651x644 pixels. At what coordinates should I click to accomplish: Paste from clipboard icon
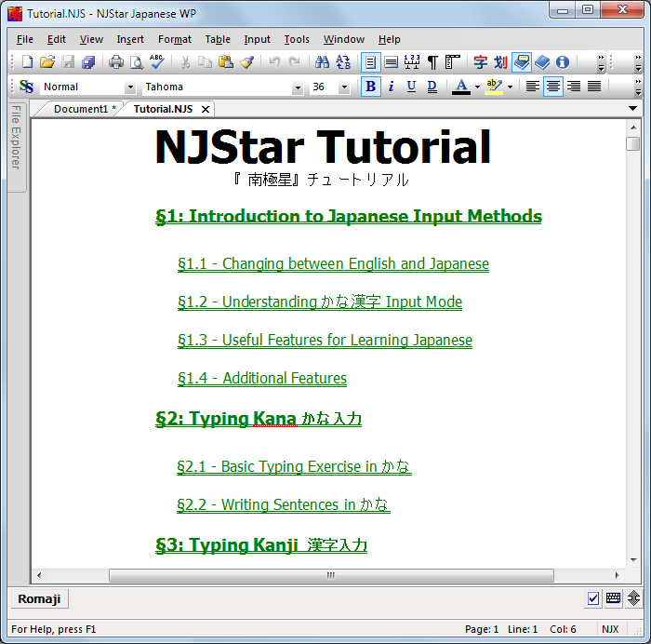[x=226, y=62]
